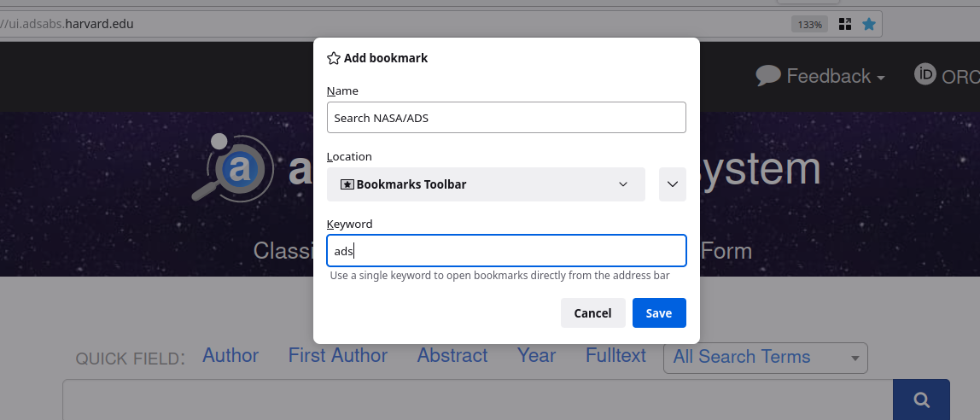Choose the Abstract quick field link

(x=452, y=356)
